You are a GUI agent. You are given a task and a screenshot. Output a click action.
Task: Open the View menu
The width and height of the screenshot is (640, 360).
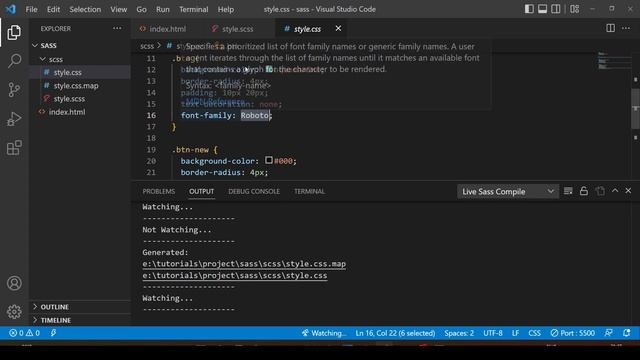point(118,9)
